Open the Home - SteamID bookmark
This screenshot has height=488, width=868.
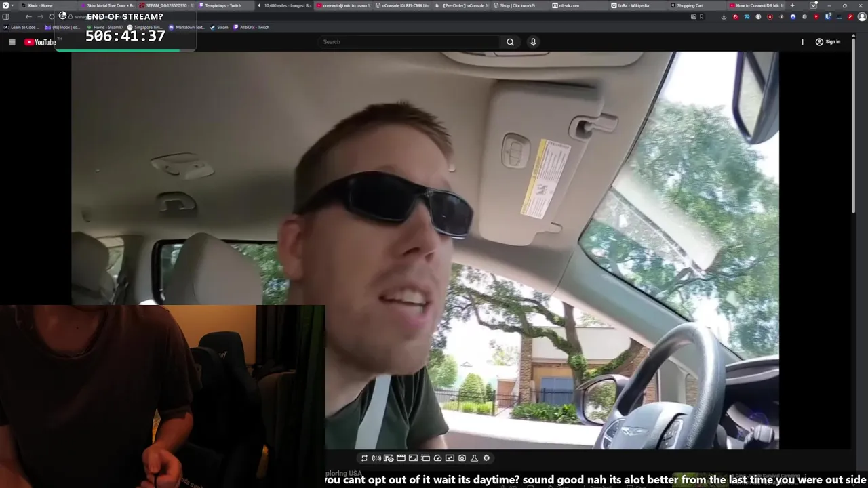point(105,28)
